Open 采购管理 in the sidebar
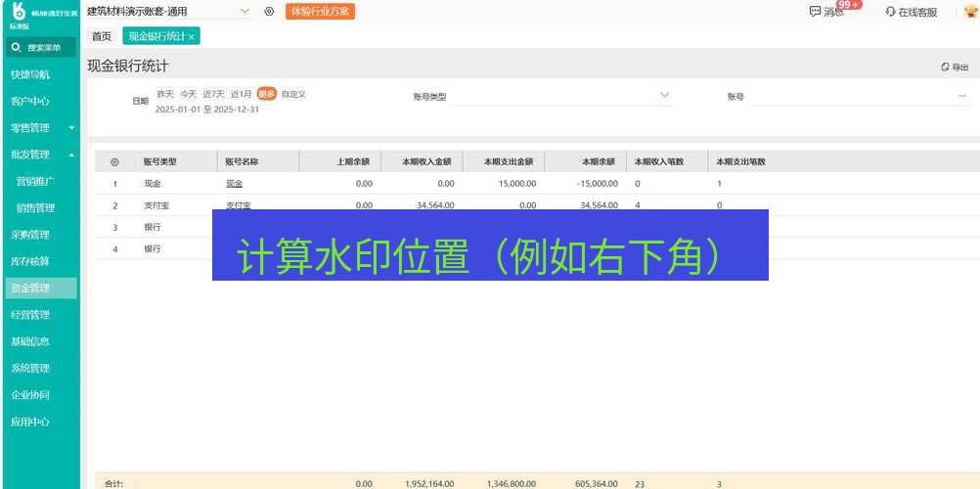Screen dimensions: 980x489 pos(30,235)
